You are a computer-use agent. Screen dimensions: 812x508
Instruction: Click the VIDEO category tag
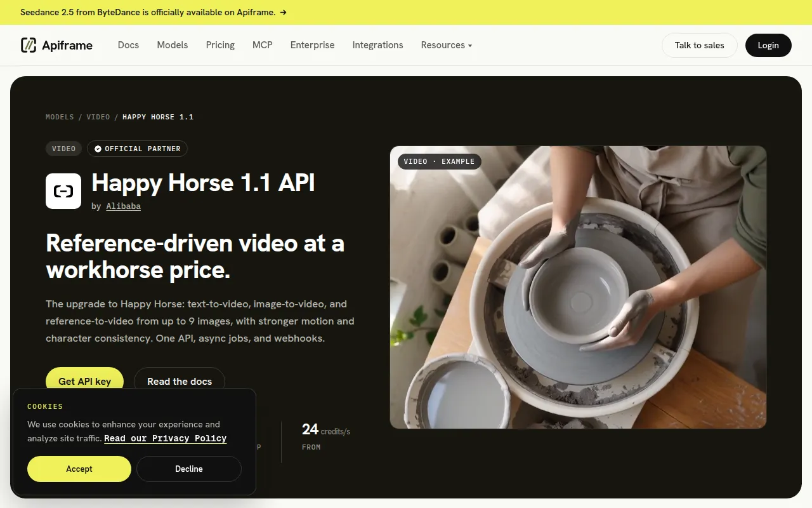(63, 149)
